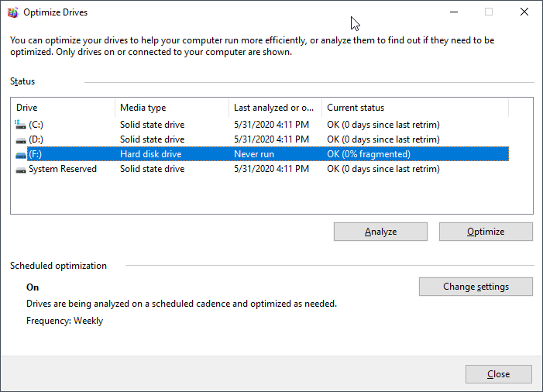The width and height of the screenshot is (543, 392).
Task: Click the Windows drive icon for (C:)
Action: coord(21,125)
